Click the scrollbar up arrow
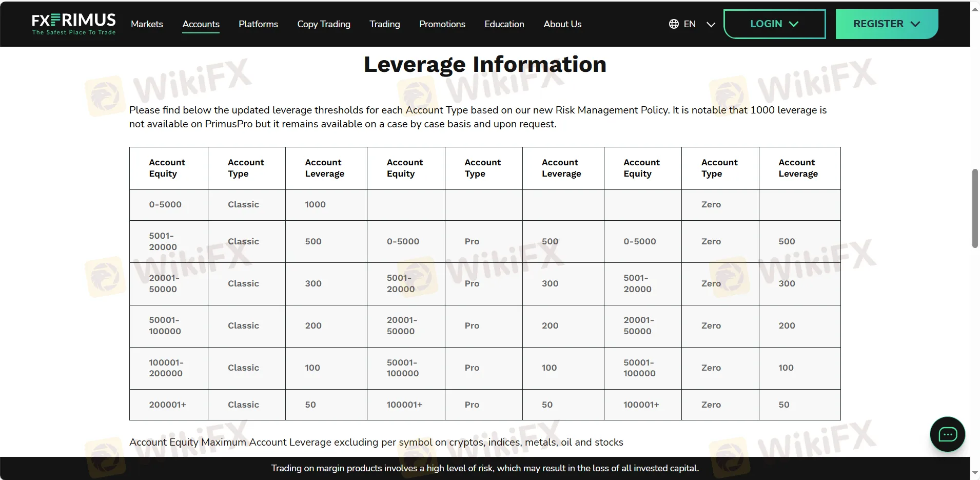This screenshot has width=980, height=480. tap(975, 9)
